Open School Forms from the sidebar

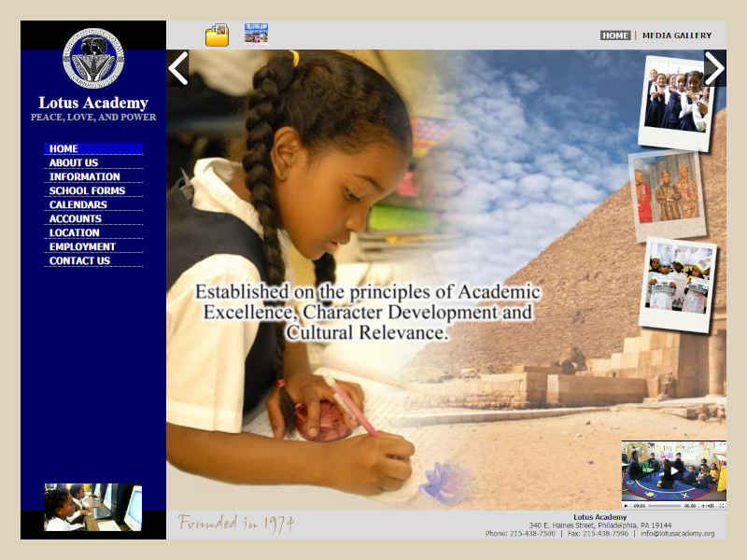point(87,190)
